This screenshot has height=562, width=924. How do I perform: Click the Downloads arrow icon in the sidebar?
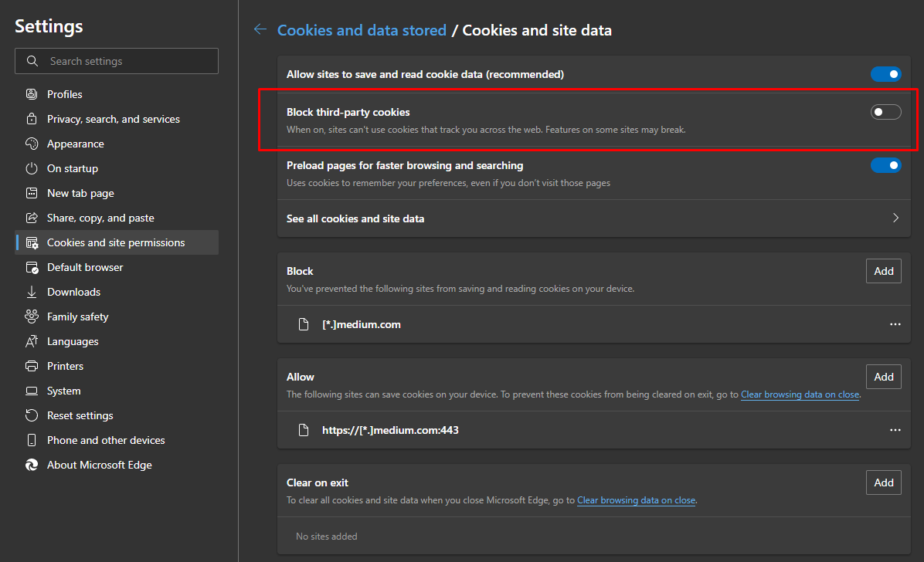32,292
